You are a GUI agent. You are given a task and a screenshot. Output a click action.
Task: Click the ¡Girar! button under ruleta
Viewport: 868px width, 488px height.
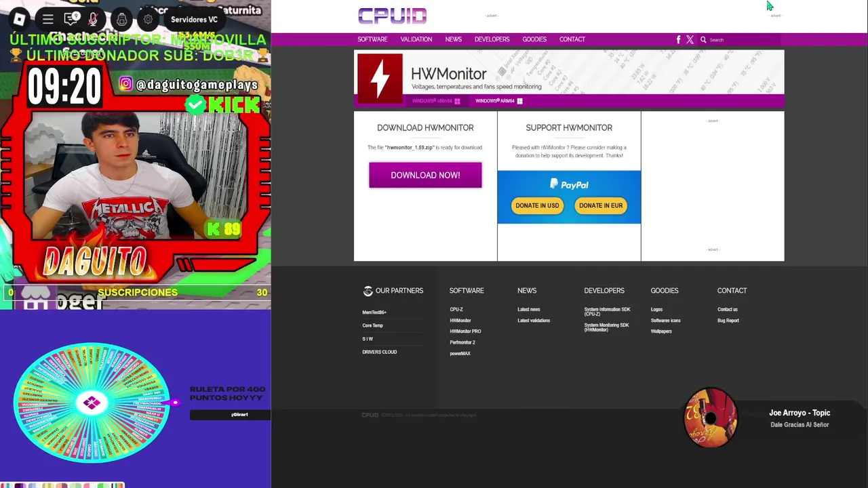[230, 414]
